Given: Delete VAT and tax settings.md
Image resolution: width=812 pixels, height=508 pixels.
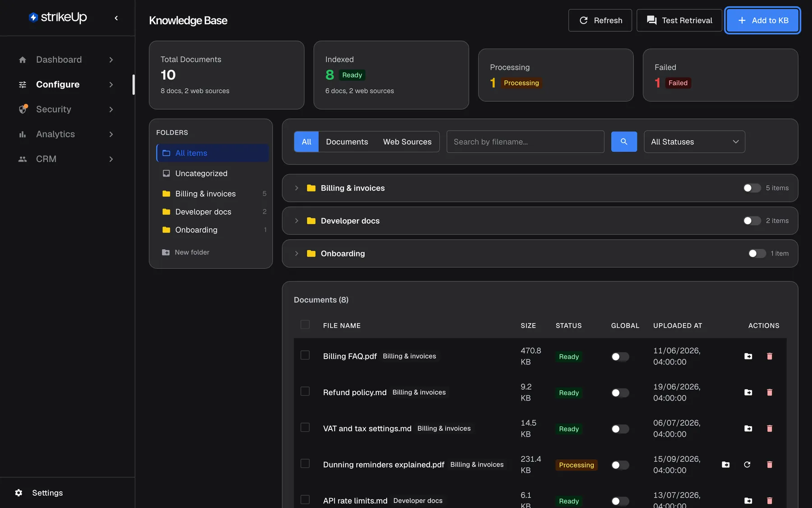Looking at the screenshot, I should coord(770,429).
